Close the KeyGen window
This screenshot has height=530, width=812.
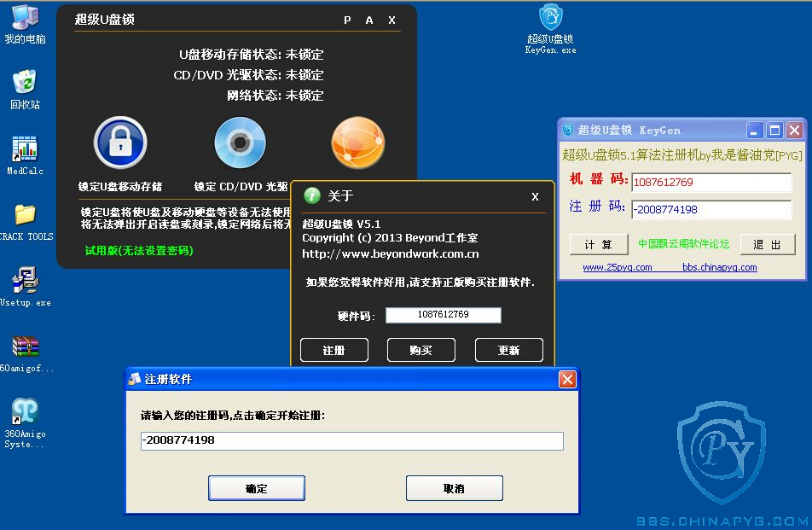coord(794,130)
